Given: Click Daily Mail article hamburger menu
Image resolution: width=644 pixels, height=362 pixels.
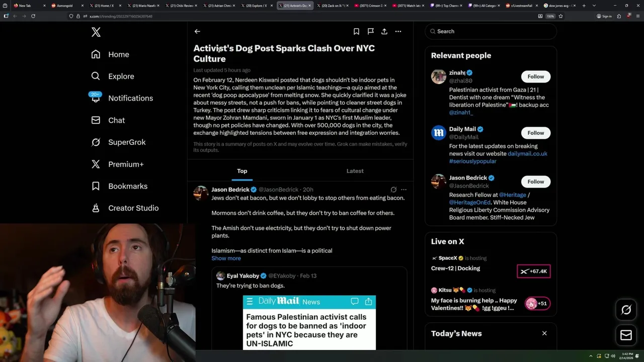Looking at the screenshot, I should [250, 302].
